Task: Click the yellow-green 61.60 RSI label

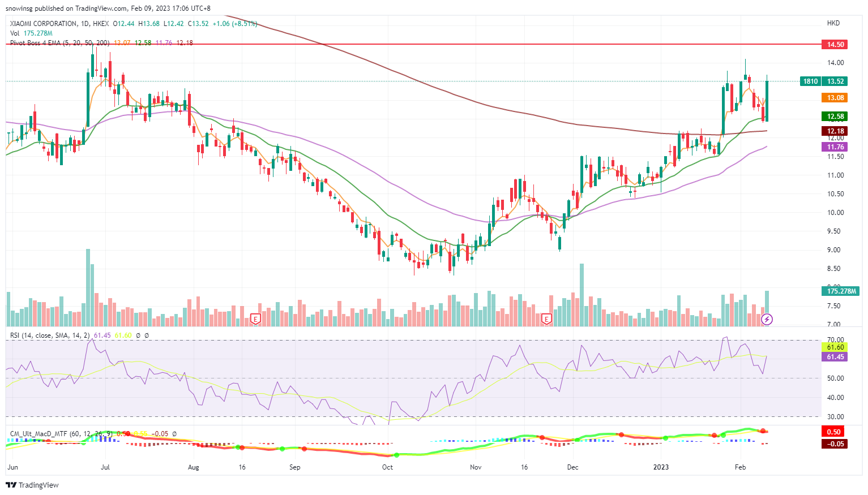Action: tap(835, 347)
